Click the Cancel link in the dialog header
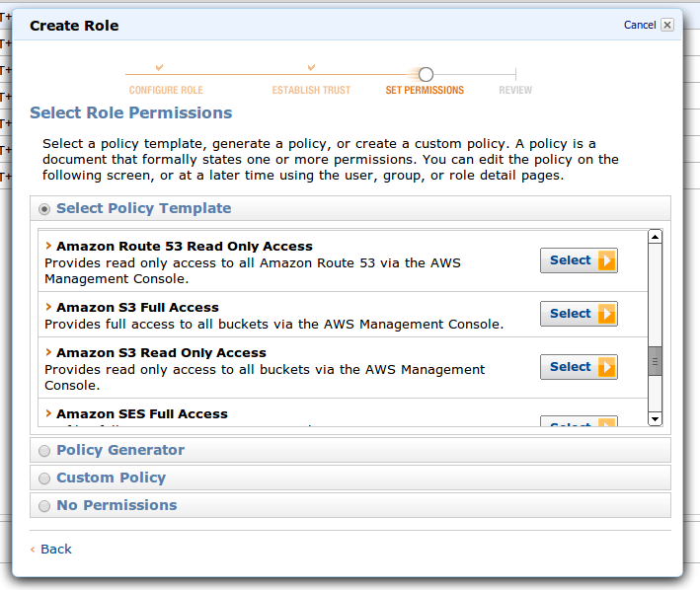This screenshot has height=590, width=700. point(639,25)
